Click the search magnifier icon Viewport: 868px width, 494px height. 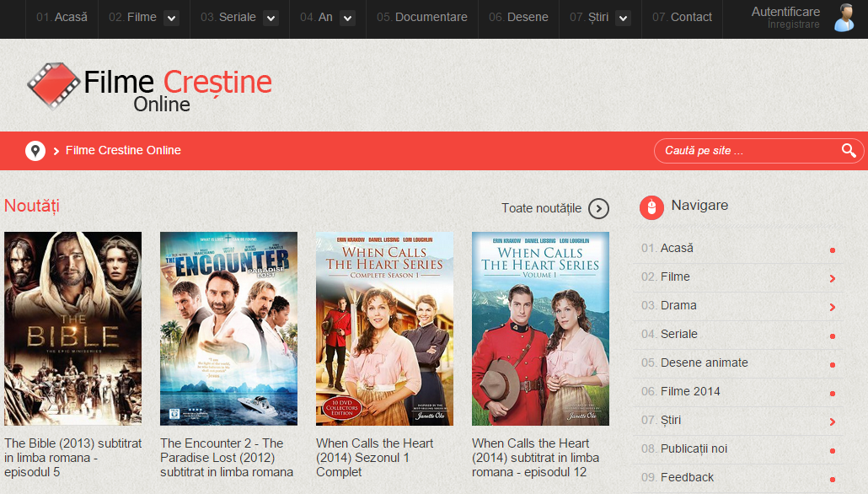click(x=849, y=150)
